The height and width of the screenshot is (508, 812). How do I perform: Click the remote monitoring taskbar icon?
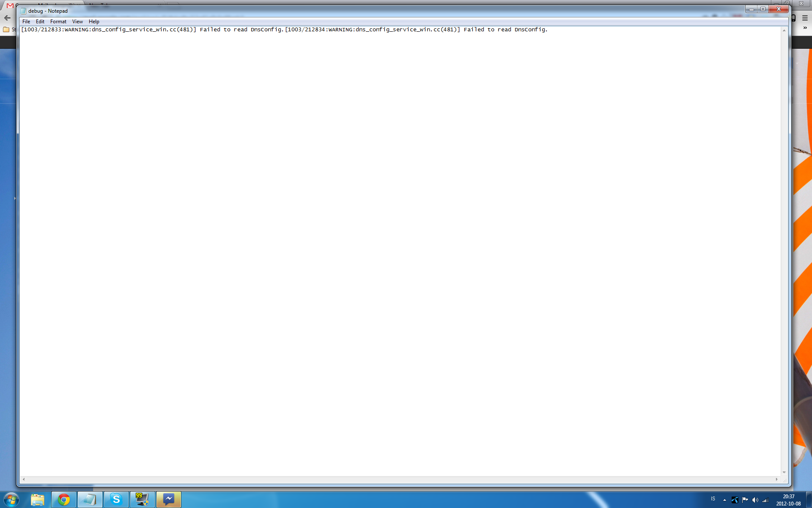[142, 500]
